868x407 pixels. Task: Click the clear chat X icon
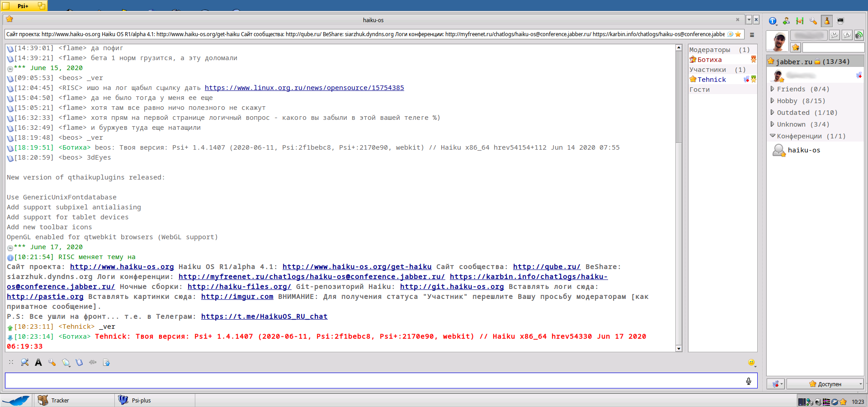(x=11, y=362)
